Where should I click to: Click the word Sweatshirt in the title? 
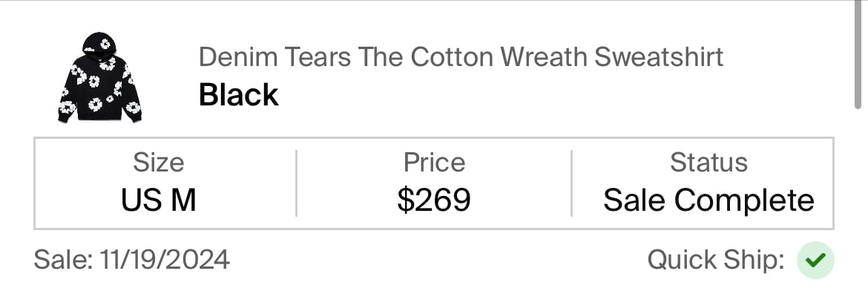click(x=659, y=57)
